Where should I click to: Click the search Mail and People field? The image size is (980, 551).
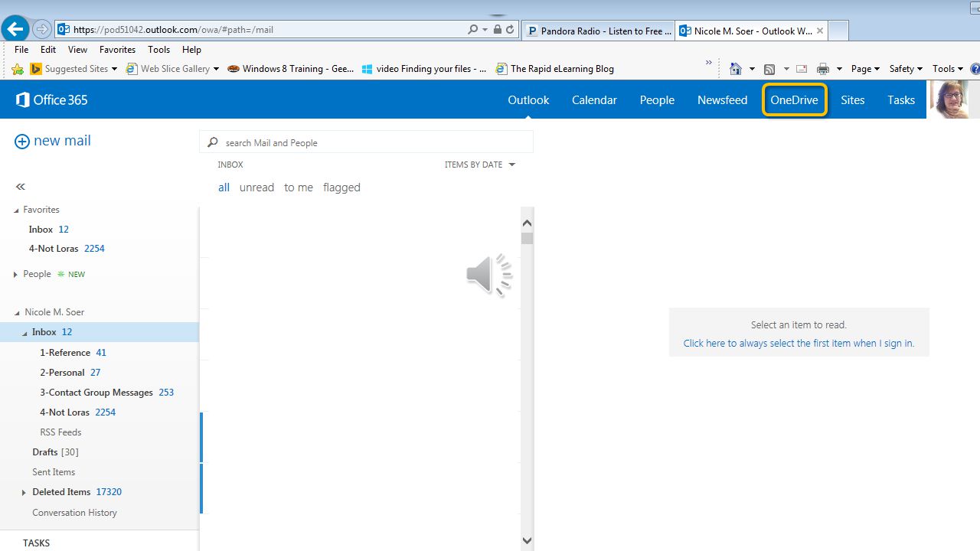pos(366,142)
